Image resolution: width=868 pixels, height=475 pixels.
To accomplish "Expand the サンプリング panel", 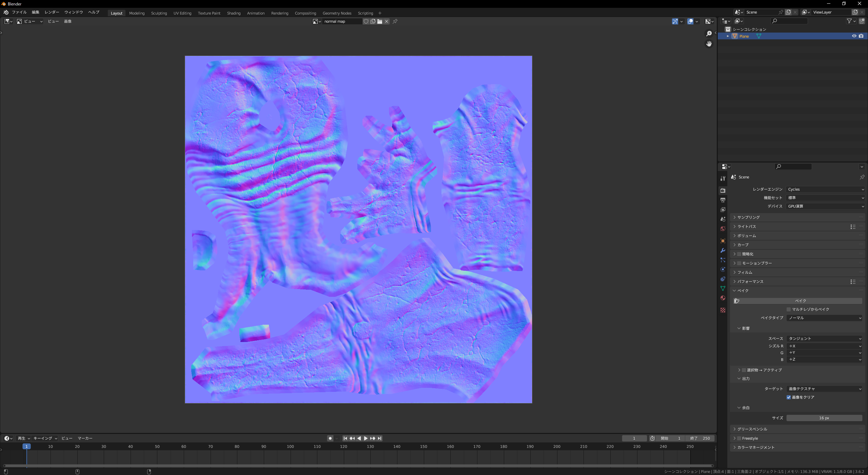I will pyautogui.click(x=748, y=217).
